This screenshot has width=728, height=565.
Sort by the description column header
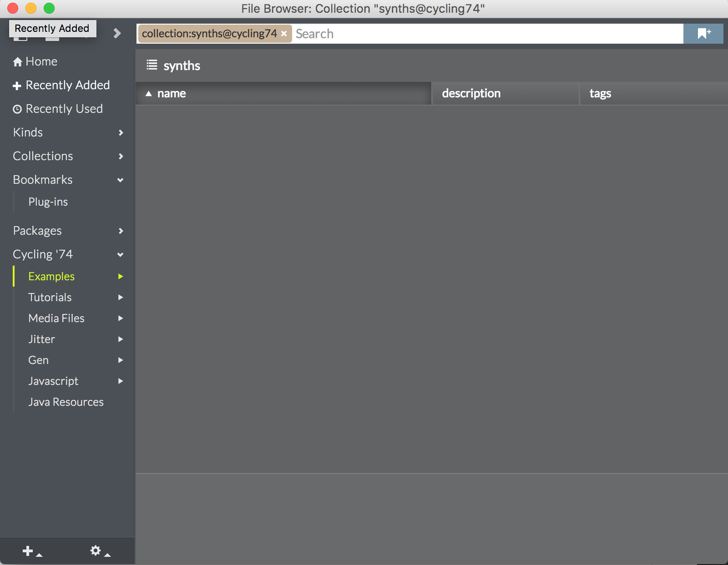(x=471, y=93)
